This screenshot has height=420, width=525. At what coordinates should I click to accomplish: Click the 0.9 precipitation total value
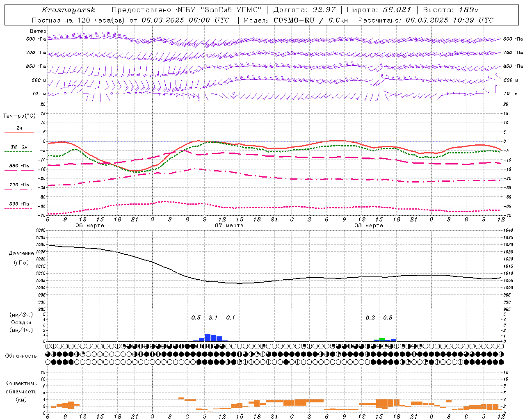pyautogui.click(x=388, y=318)
